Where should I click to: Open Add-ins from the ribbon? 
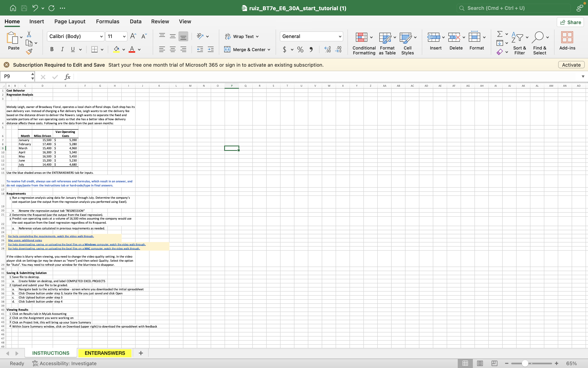click(x=567, y=41)
